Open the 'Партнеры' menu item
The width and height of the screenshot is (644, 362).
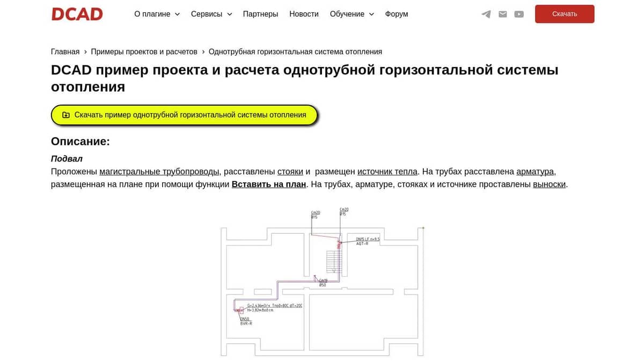click(x=260, y=14)
